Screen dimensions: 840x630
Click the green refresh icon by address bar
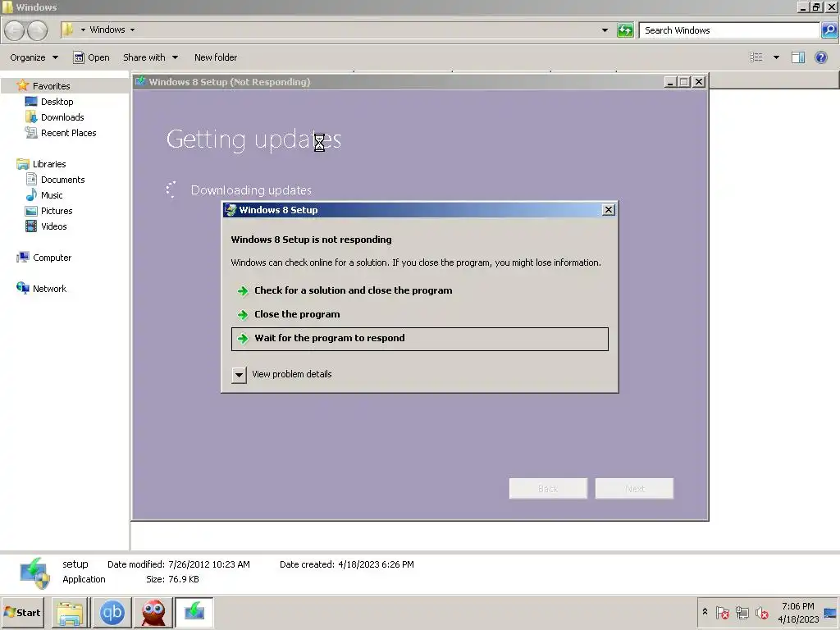(x=625, y=30)
